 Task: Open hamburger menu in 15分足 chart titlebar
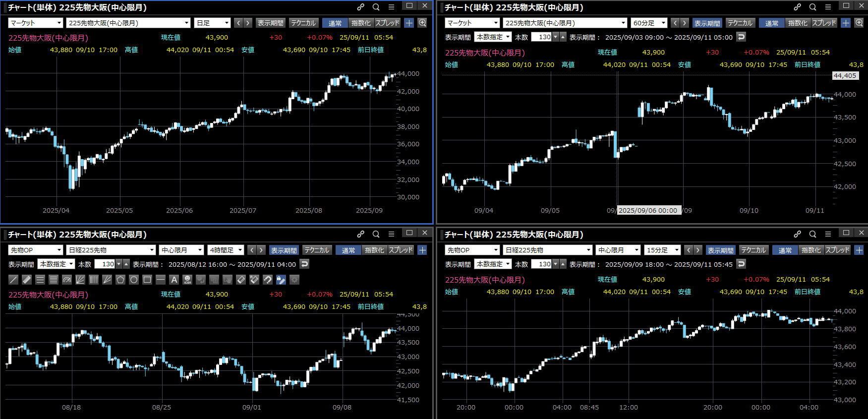pyautogui.click(x=828, y=234)
